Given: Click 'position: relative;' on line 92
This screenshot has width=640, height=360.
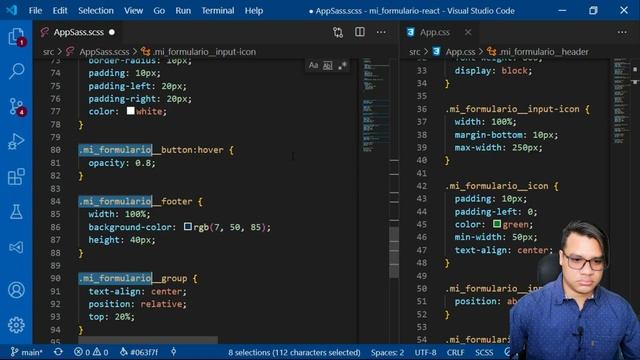Looking at the screenshot, I should (x=138, y=304).
